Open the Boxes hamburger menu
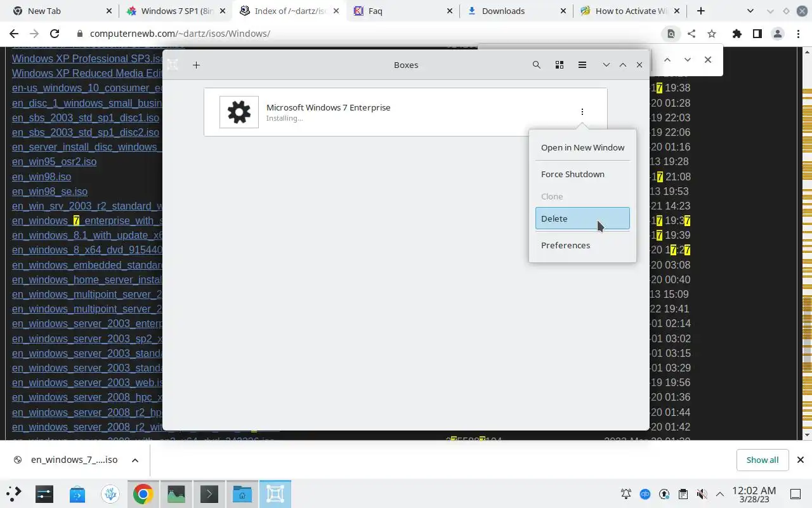The width and height of the screenshot is (812, 508). pos(582,65)
